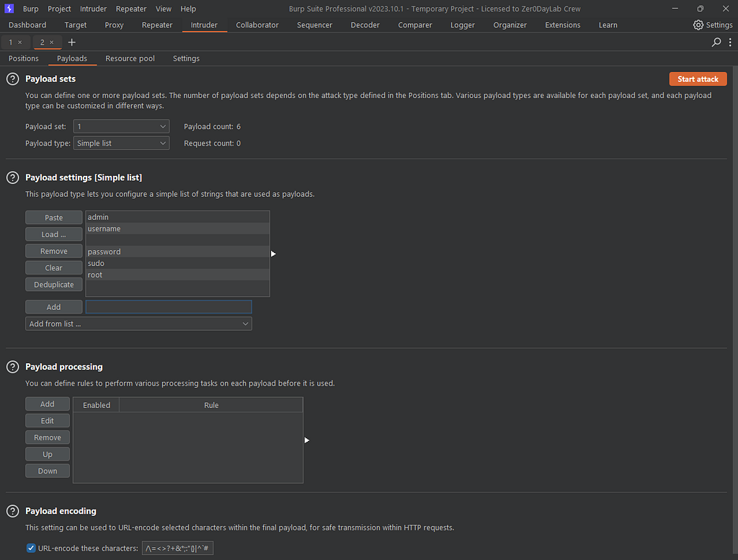This screenshot has width=738, height=560.
Task: Expand the Add from list dropdown
Action: 138,324
